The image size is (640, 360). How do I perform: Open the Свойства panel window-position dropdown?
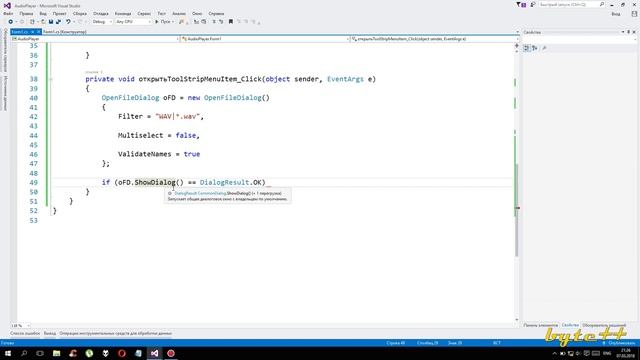click(623, 32)
